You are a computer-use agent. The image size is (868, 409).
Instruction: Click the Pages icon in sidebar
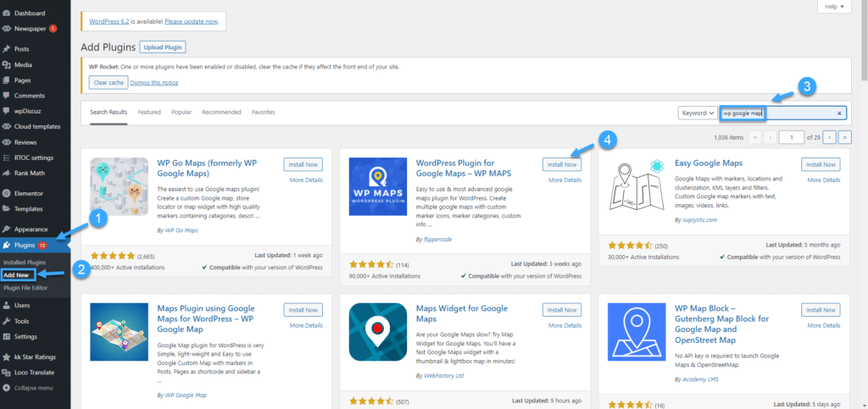pyautogui.click(x=7, y=80)
